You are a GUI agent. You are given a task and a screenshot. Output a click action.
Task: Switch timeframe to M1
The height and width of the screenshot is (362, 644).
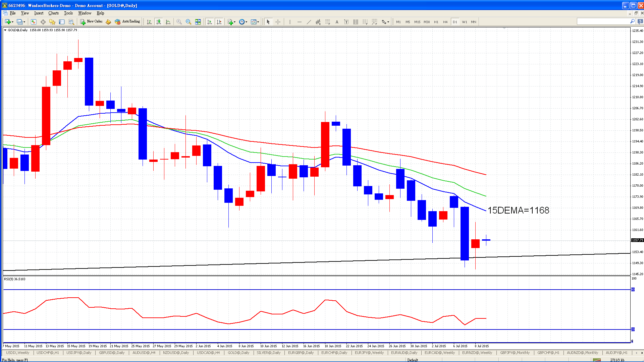click(x=398, y=22)
